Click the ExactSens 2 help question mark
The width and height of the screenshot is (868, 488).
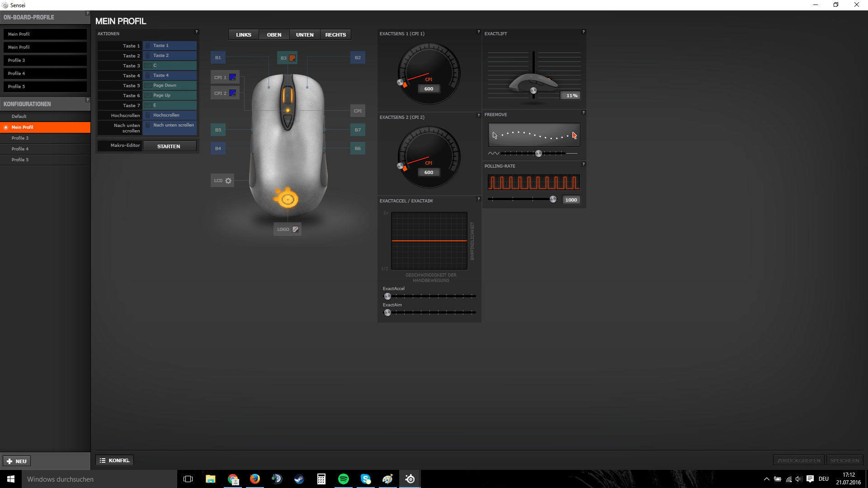click(478, 115)
